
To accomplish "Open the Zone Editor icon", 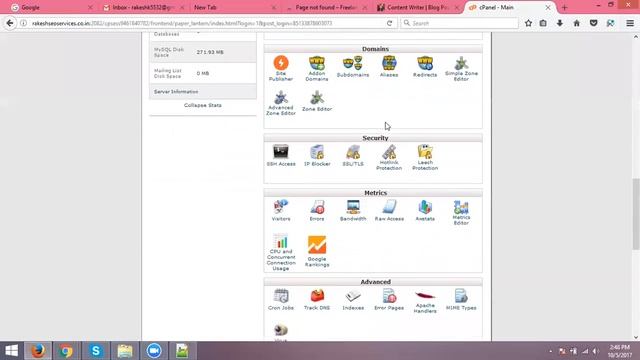I will pyautogui.click(x=317, y=101).
